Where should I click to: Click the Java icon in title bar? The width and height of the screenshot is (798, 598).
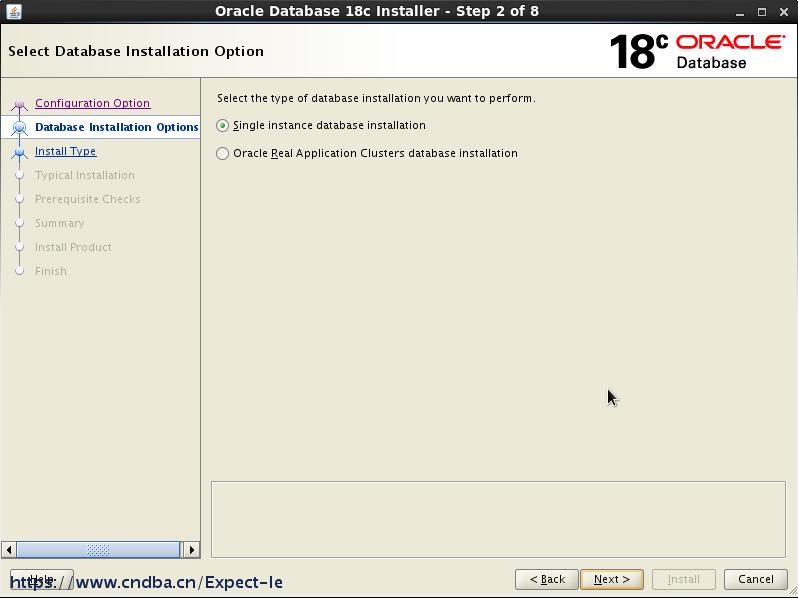pyautogui.click(x=14, y=11)
